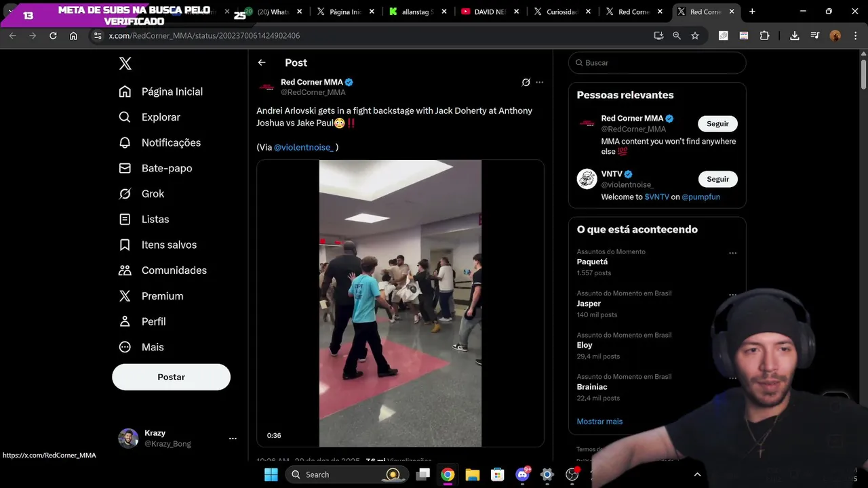Viewport: 868px width, 488px height.
Task: Open Krazy account profile avatar
Action: [128, 439]
